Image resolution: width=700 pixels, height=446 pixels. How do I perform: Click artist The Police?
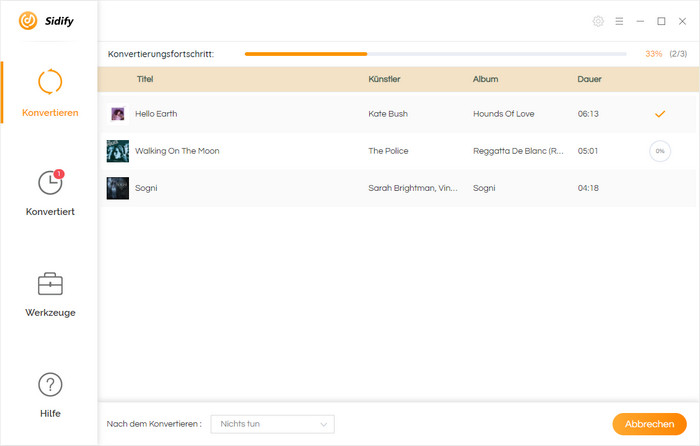tap(388, 151)
